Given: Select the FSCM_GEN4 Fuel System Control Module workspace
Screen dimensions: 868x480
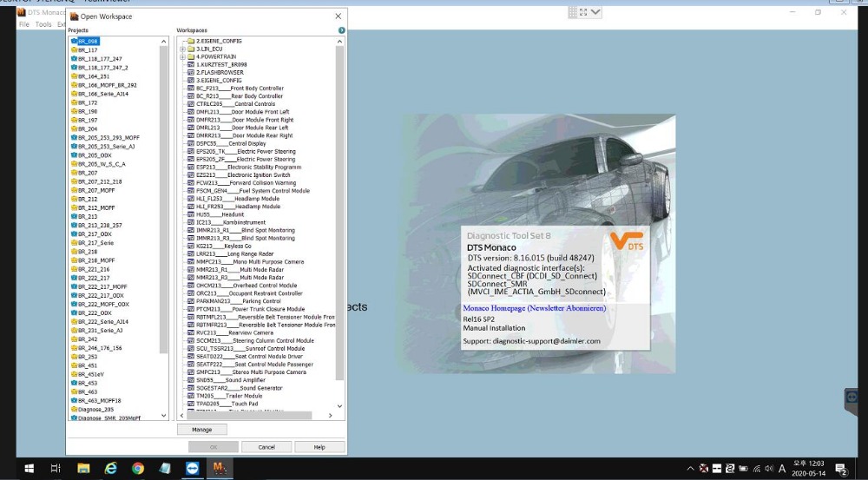Looking at the screenshot, I should [x=253, y=190].
